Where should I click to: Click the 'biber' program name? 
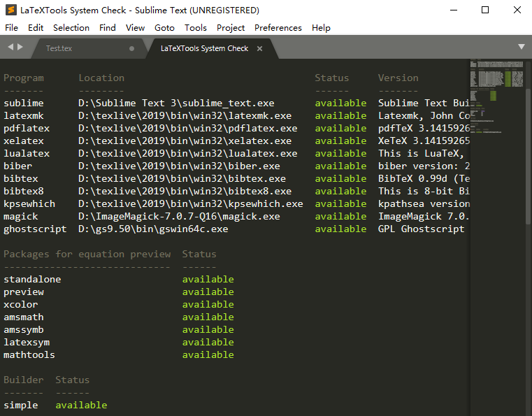(18, 166)
